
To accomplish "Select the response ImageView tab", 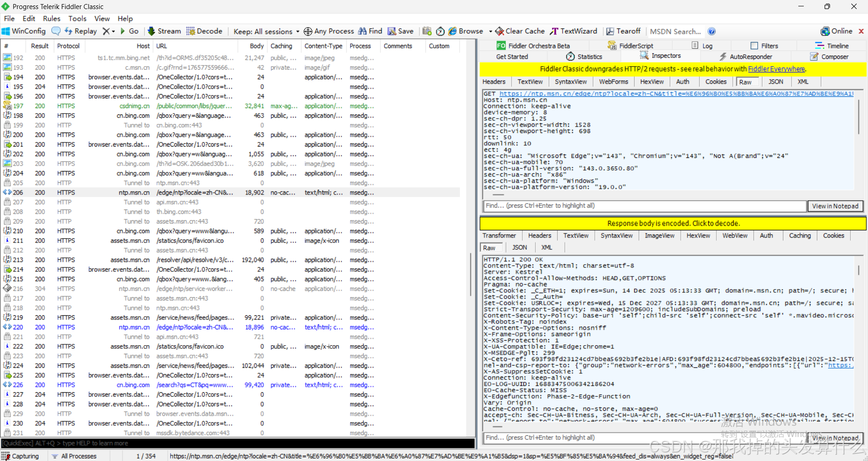I will (659, 236).
